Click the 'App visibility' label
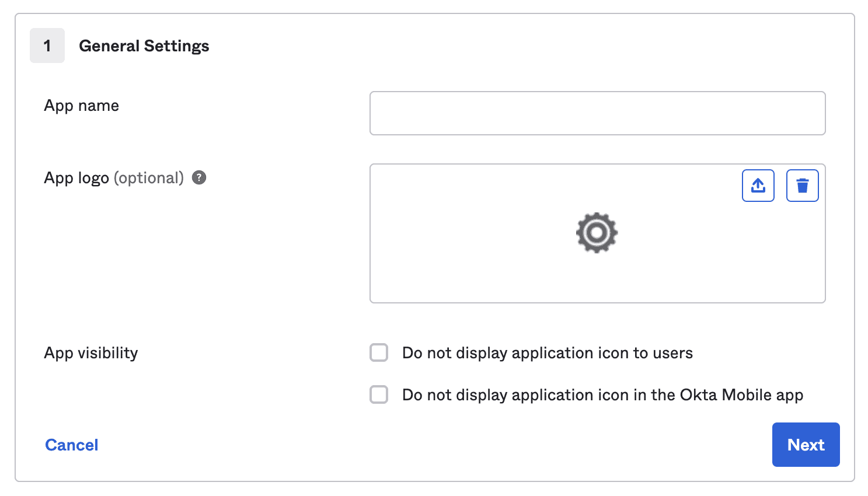868x496 pixels. point(91,353)
